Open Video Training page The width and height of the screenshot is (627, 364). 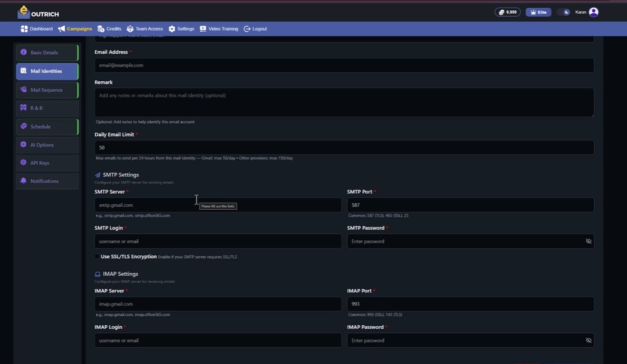click(x=219, y=29)
